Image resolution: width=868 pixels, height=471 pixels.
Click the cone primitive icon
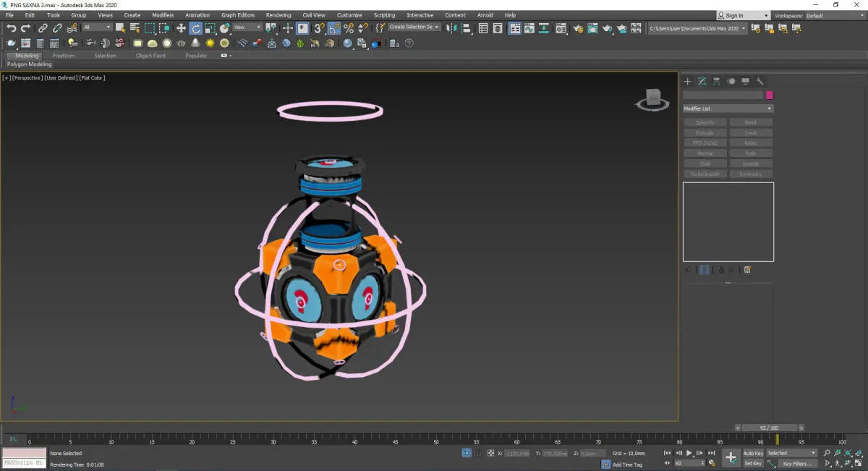195,43
